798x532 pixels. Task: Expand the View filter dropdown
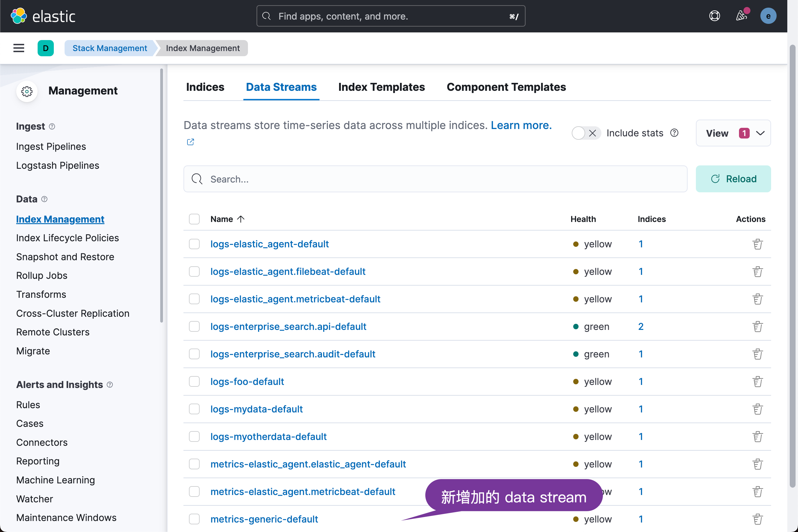(x=733, y=133)
